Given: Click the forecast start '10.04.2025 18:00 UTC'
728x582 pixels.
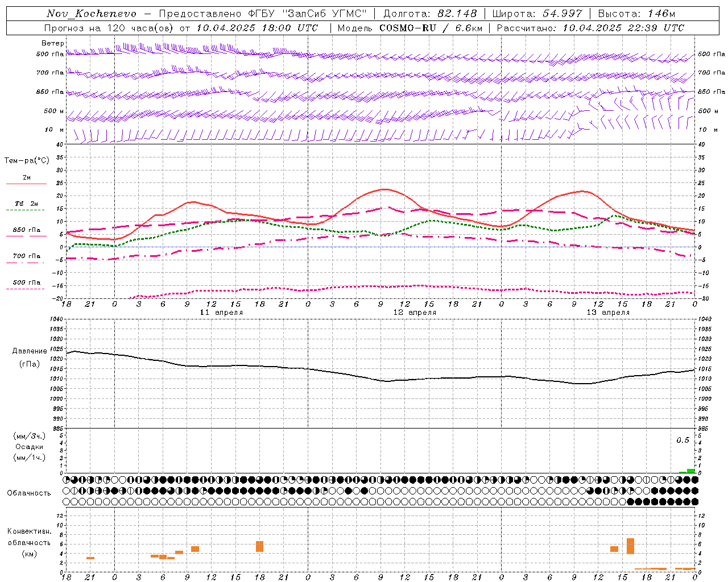Looking at the screenshot, I should [x=257, y=27].
